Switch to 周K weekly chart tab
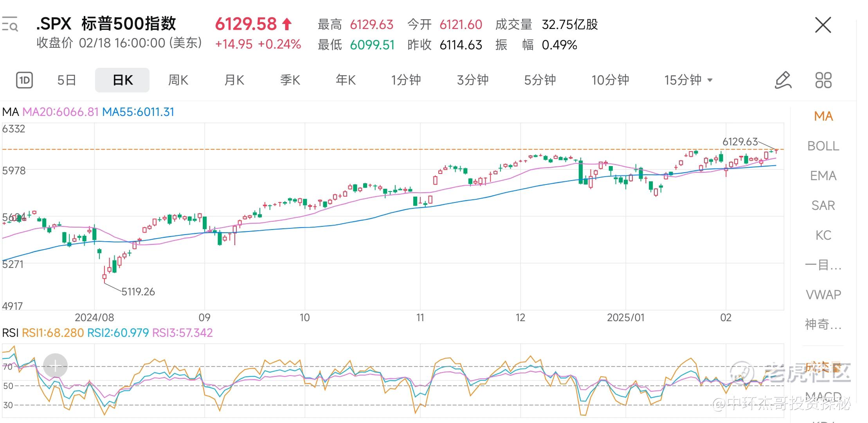 [x=178, y=80]
